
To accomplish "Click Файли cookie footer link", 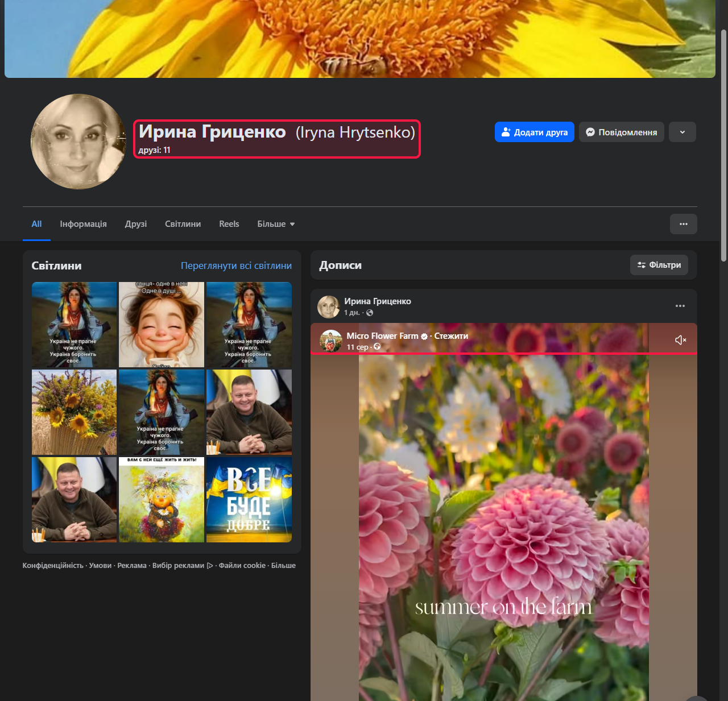I will [x=242, y=566].
